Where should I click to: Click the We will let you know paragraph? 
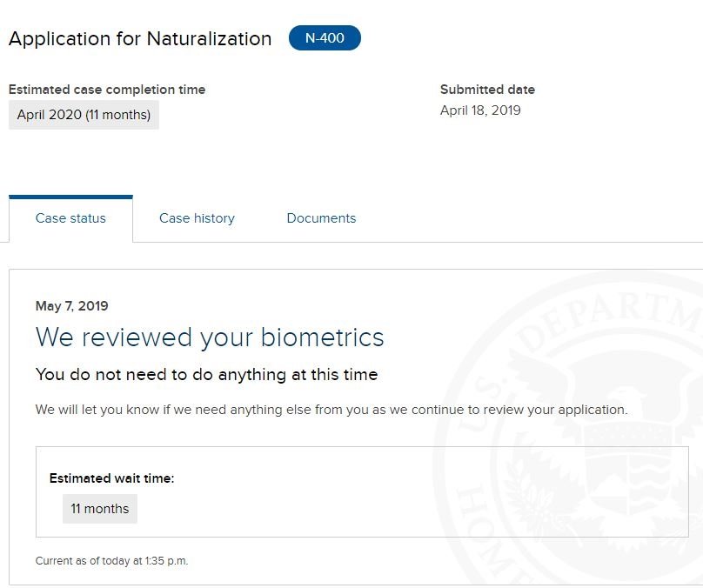pyautogui.click(x=331, y=409)
